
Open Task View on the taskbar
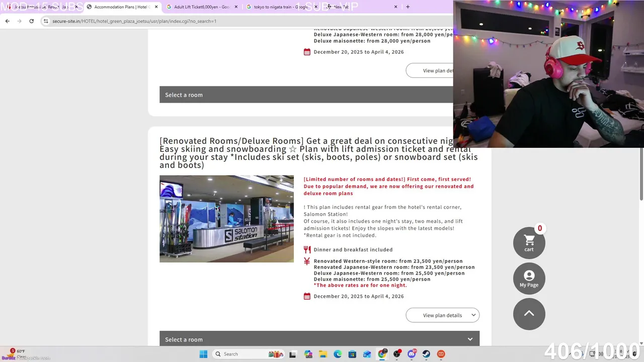coord(293,354)
